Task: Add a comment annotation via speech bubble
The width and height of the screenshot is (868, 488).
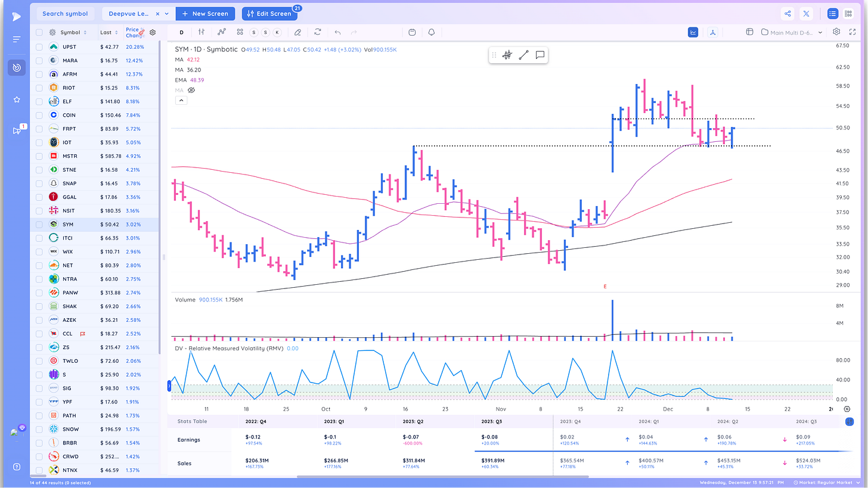Action: (540, 55)
